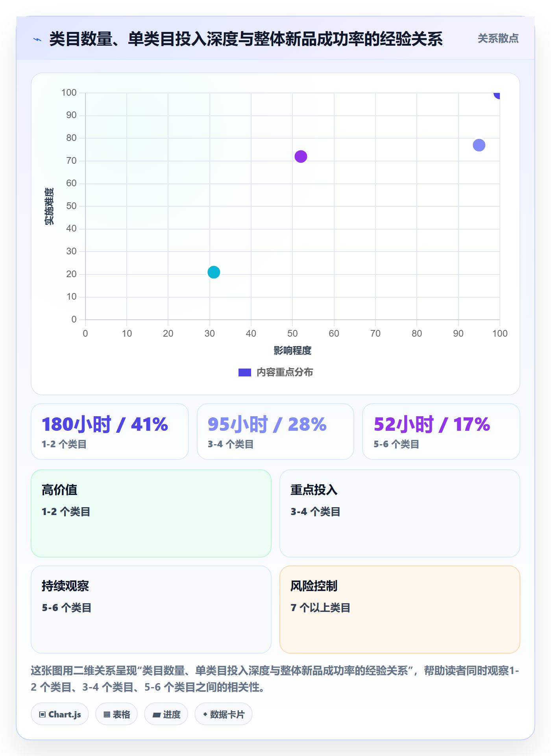Select the 持续观察 quadrant card
The width and height of the screenshot is (551, 756).
151,610
